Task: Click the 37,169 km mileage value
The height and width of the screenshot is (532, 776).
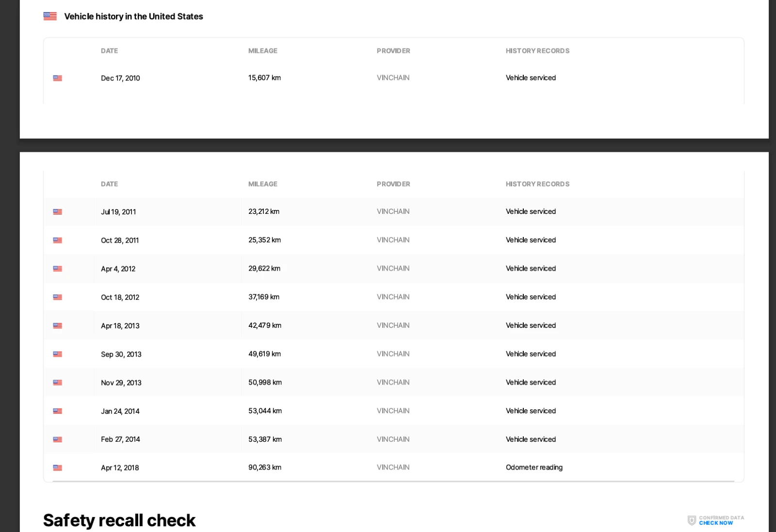Action: coord(264,297)
